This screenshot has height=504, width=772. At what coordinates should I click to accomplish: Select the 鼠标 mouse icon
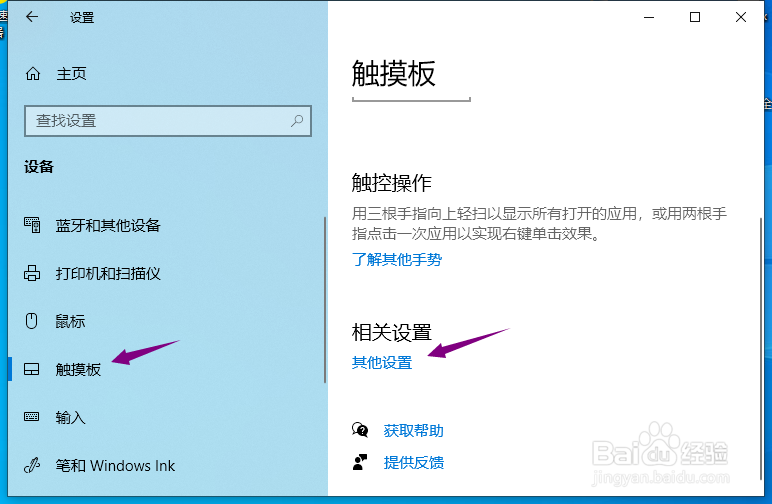point(32,321)
